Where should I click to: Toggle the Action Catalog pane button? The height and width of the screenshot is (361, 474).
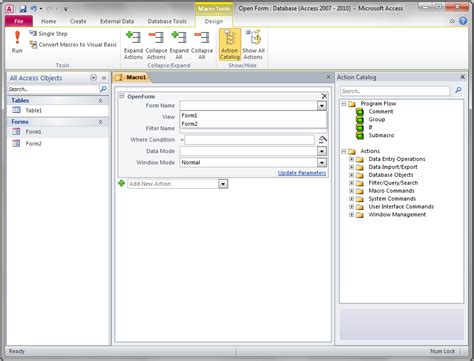pyautogui.click(x=230, y=45)
